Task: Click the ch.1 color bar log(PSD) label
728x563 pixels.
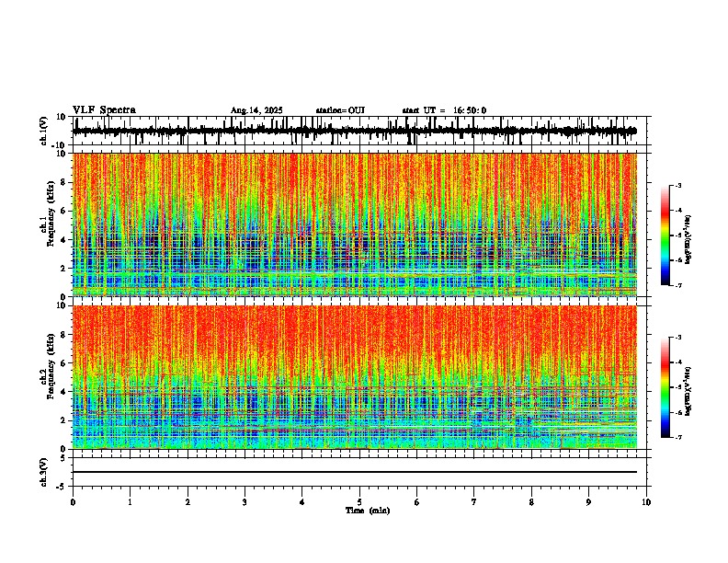Action: coord(688,239)
